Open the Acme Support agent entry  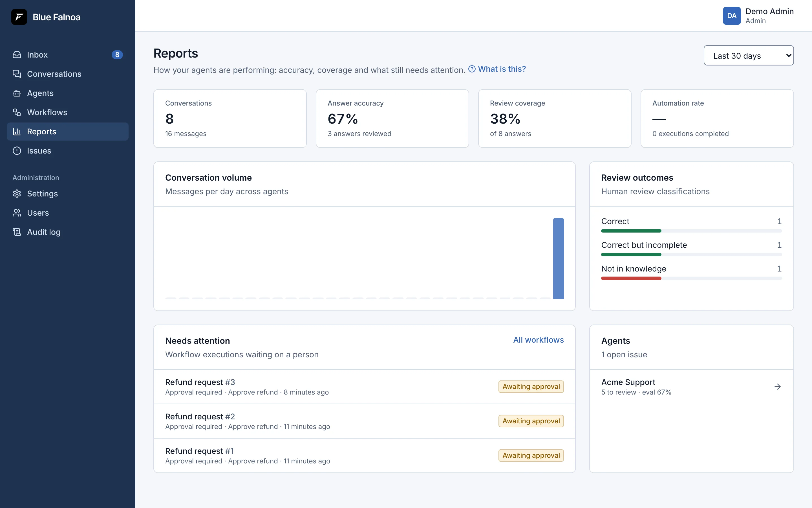(x=691, y=387)
